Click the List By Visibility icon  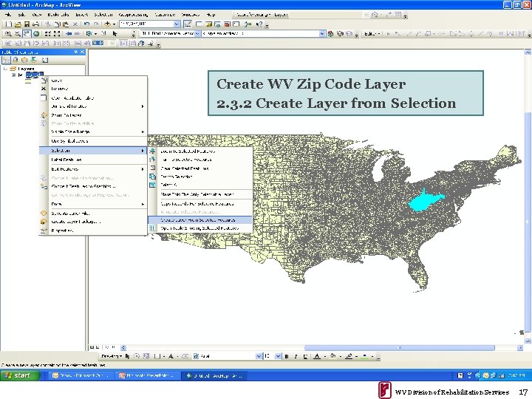point(24,61)
